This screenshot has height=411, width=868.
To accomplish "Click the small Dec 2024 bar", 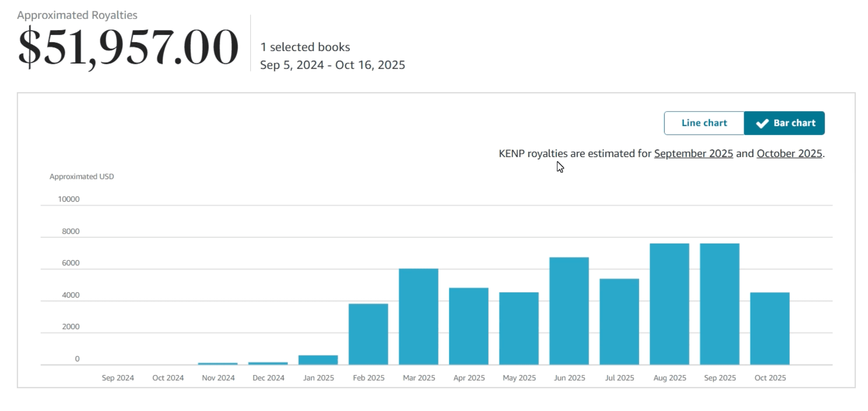I will pos(268,364).
